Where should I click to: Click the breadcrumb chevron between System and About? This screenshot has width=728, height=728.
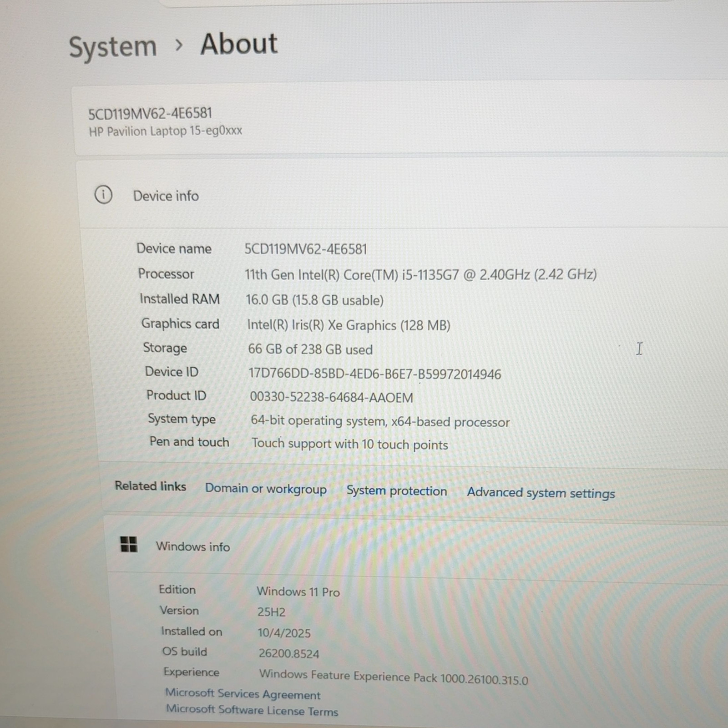pos(179,45)
